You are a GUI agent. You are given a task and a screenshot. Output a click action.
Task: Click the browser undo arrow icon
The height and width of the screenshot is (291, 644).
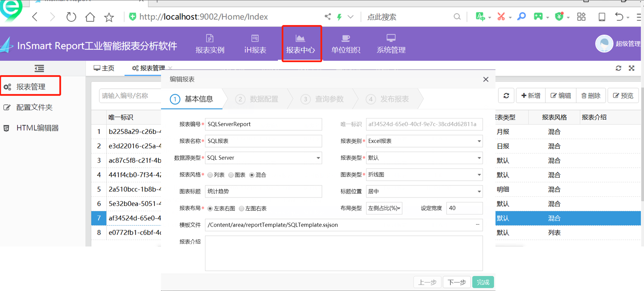(619, 17)
